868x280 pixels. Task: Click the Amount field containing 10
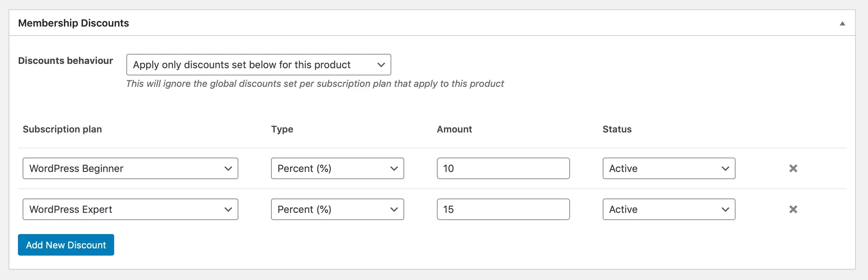coord(503,168)
